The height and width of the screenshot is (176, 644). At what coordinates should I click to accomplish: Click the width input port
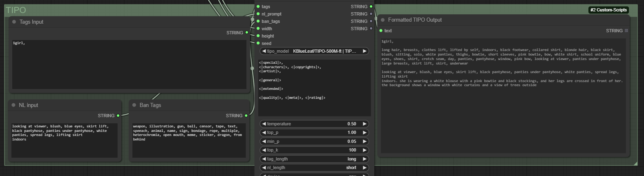coord(258,29)
